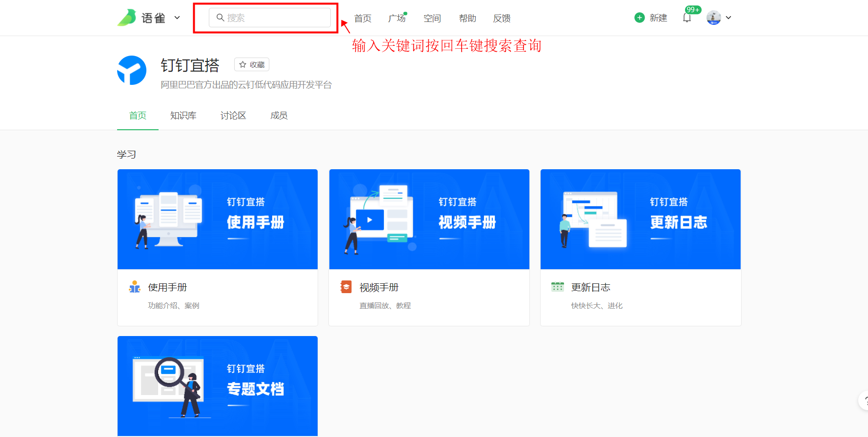Focus the 搜索 search input field
This screenshot has height=437, width=868.
pos(270,18)
